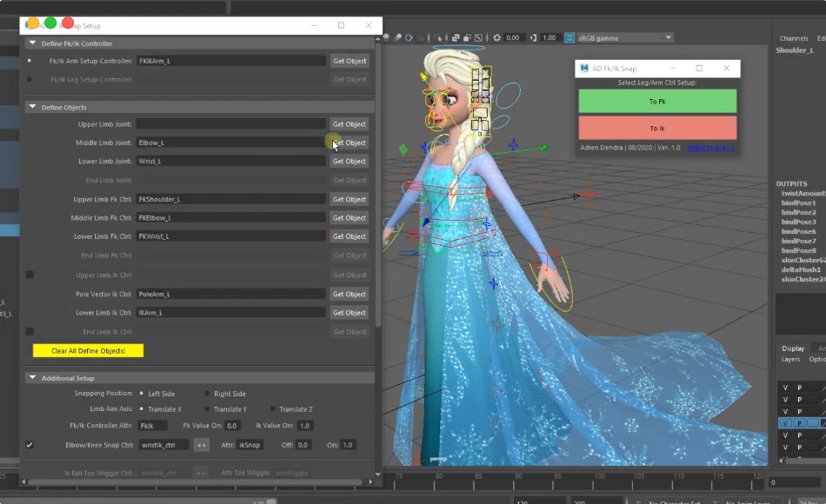The height and width of the screenshot is (504, 826).
Task: Click Get Object for Upper Limb Joint
Action: 350,124
